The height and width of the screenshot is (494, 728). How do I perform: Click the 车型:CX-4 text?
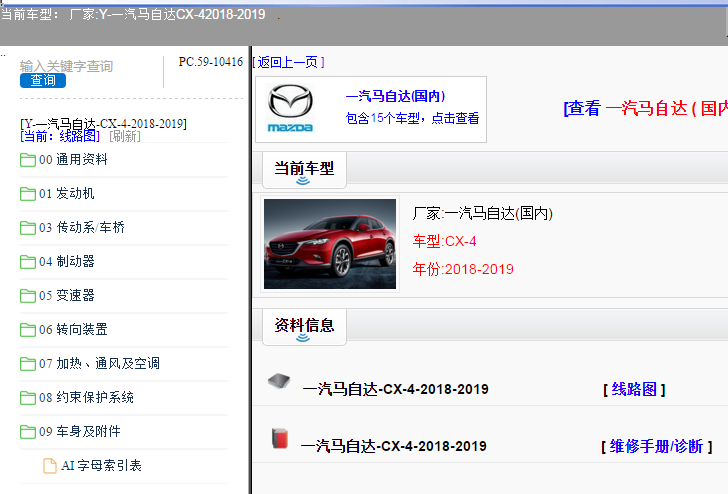(x=444, y=241)
